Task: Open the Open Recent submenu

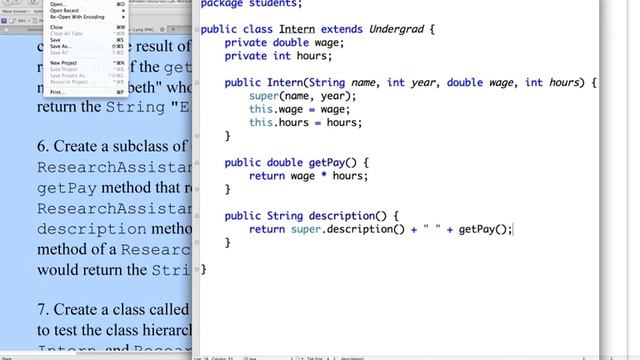Action: [x=86, y=11]
